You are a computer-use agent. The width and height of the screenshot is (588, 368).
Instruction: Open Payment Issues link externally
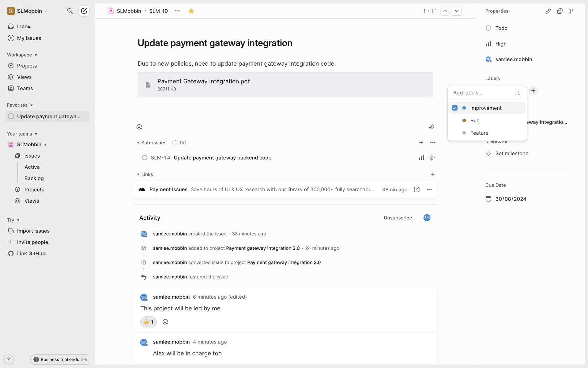coord(417,190)
